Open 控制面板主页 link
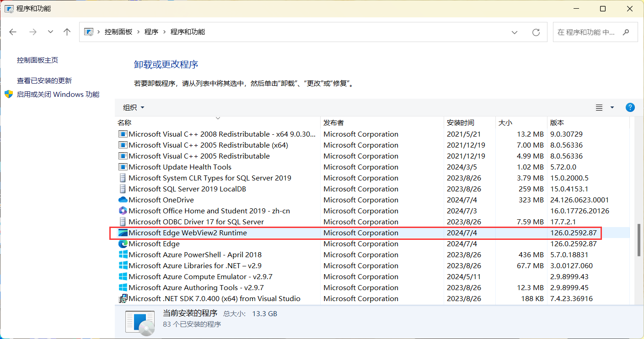The image size is (644, 339). click(38, 60)
